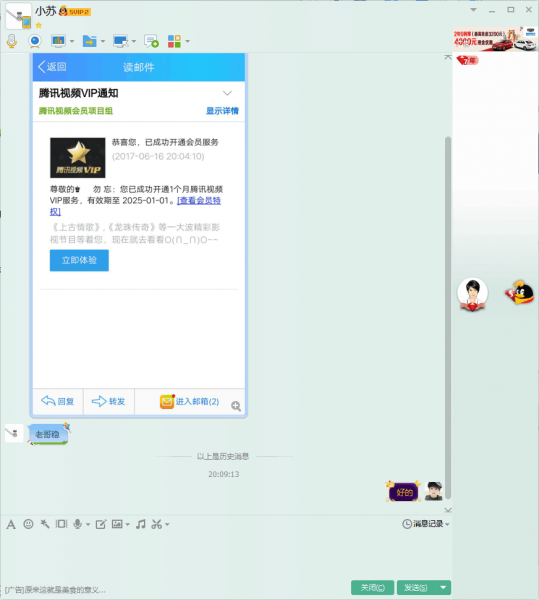Screen dimensions: 539x600
Task: Click the send picture icon
Action: pyautogui.click(x=117, y=524)
